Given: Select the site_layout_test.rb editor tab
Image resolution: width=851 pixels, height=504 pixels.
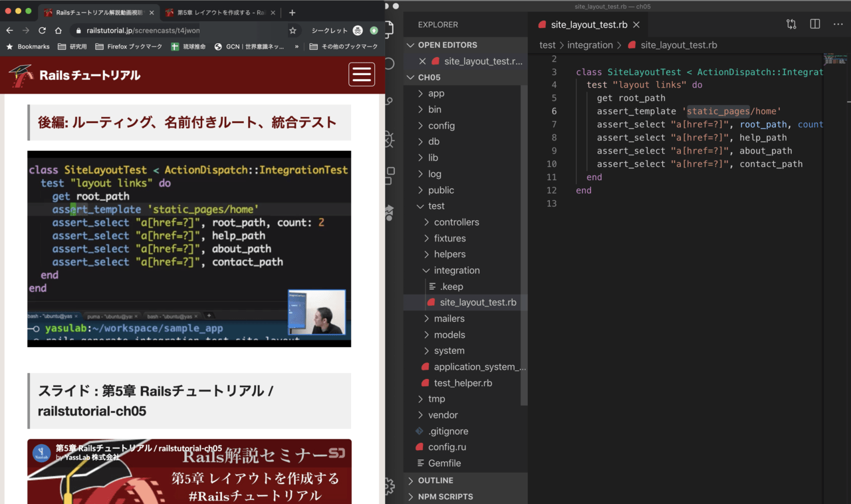Looking at the screenshot, I should [x=588, y=25].
